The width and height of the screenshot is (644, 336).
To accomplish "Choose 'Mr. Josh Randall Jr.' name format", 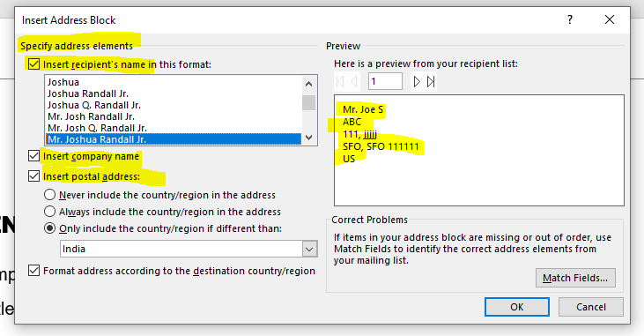I will pos(91,116).
